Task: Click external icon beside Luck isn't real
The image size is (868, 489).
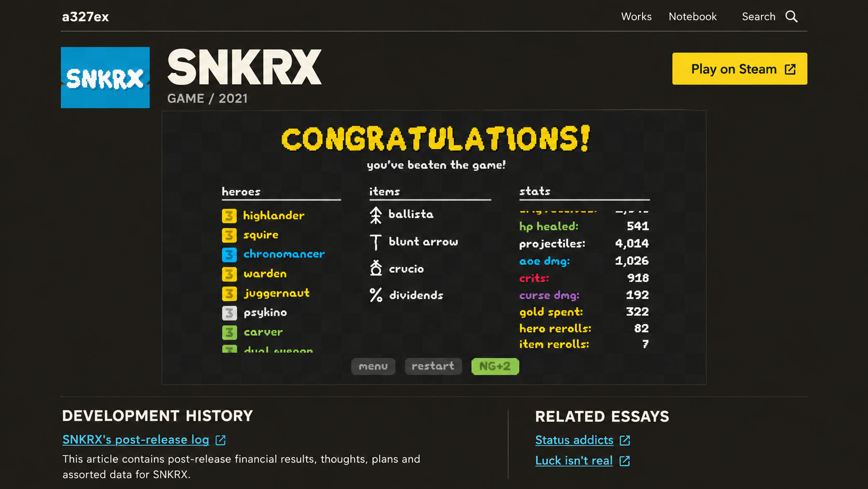Action: point(625,461)
